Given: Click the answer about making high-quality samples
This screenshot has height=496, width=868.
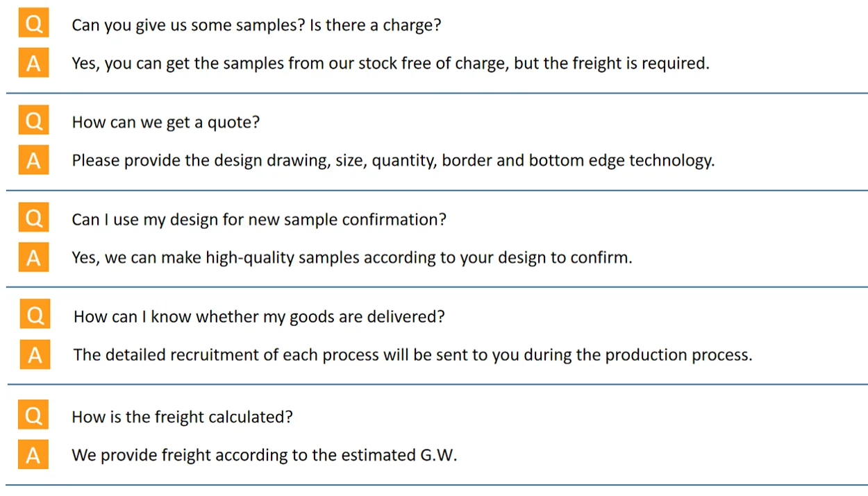Looking at the screenshot, I should coord(351,258).
